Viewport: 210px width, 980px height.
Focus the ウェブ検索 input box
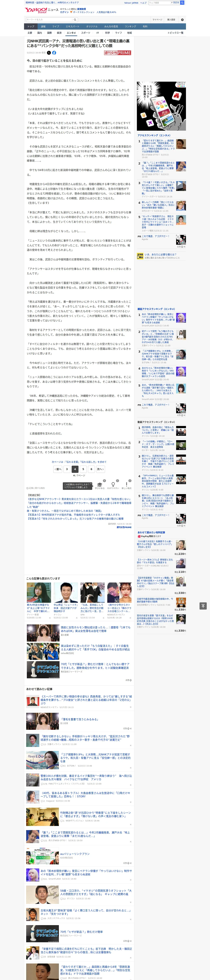159,3
